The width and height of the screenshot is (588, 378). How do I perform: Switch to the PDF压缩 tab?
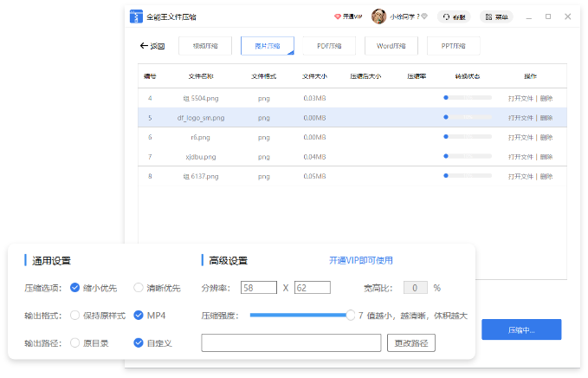[329, 46]
